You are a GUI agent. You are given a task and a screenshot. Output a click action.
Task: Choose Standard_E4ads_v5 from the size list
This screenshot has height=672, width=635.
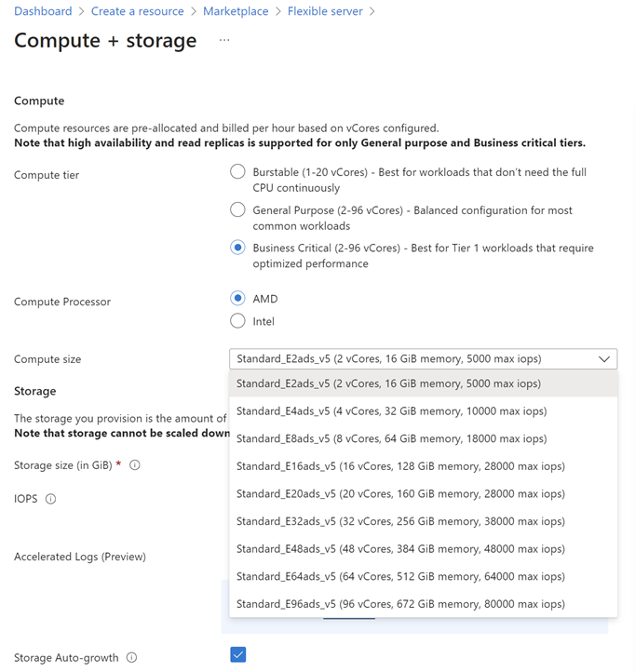[391, 411]
